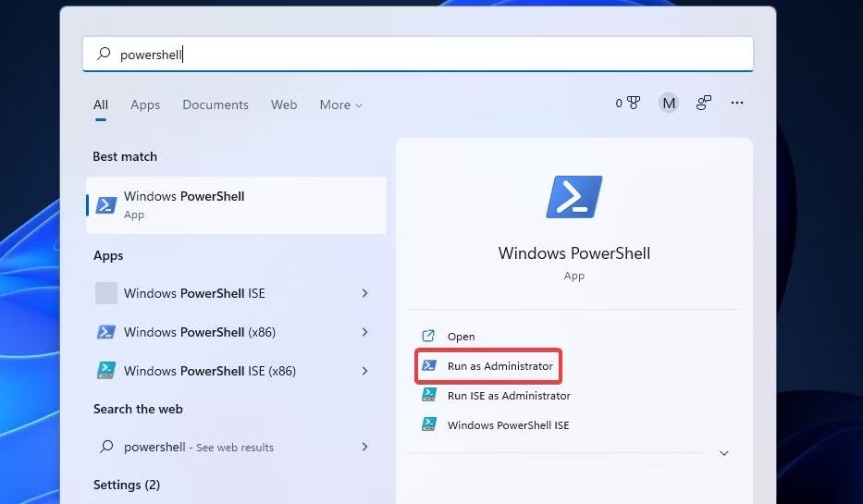This screenshot has height=504, width=863.
Task: Switch to the Documents tab
Action: point(216,105)
